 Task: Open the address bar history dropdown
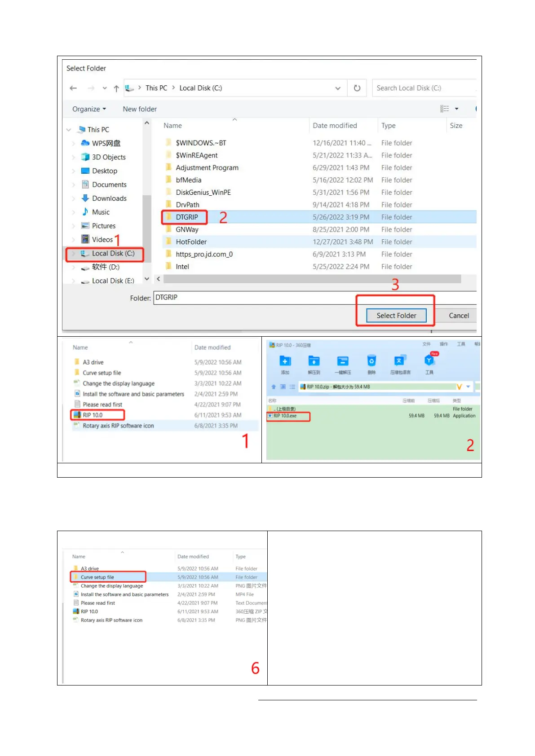338,88
